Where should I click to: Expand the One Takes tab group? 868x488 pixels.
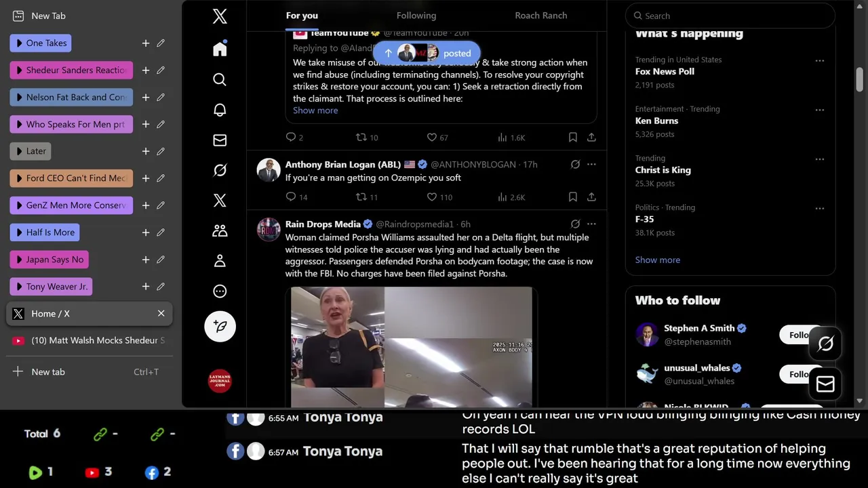(x=41, y=43)
